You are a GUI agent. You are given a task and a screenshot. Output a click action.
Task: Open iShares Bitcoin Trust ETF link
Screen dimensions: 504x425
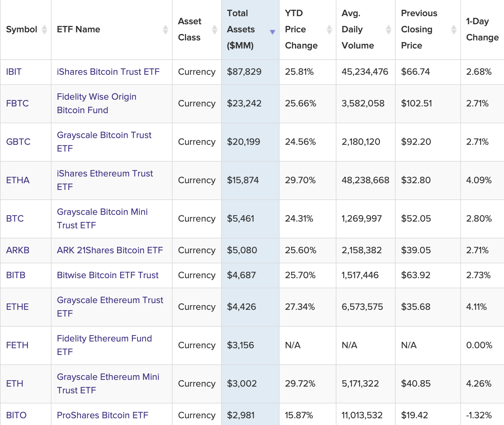108,72
